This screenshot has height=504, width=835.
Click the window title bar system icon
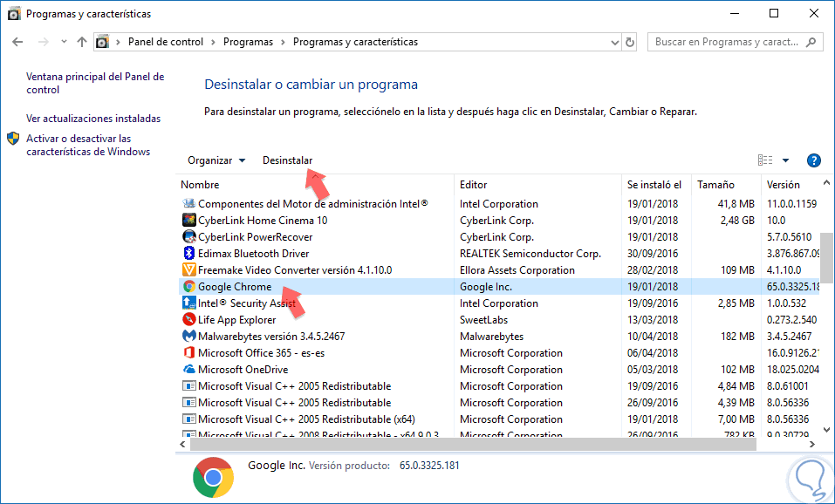pos(14,14)
